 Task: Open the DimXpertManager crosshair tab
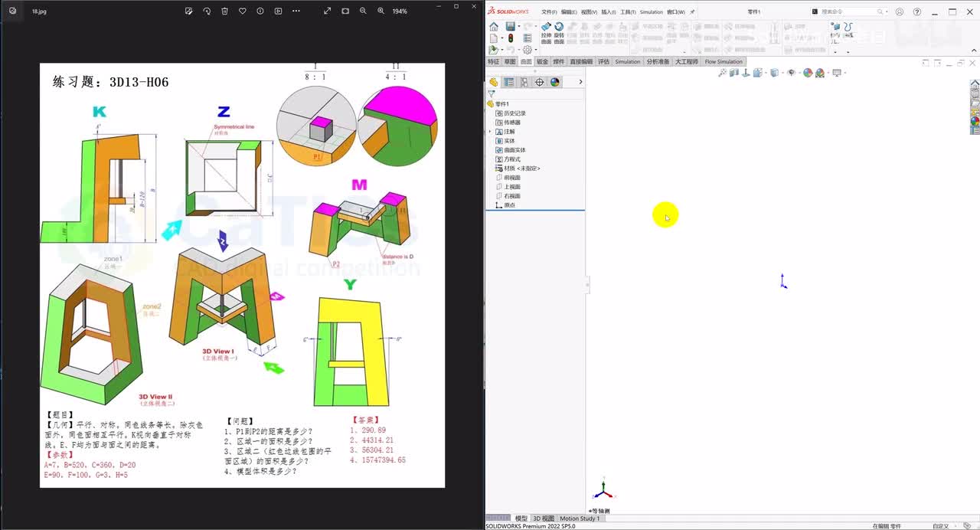(x=539, y=82)
